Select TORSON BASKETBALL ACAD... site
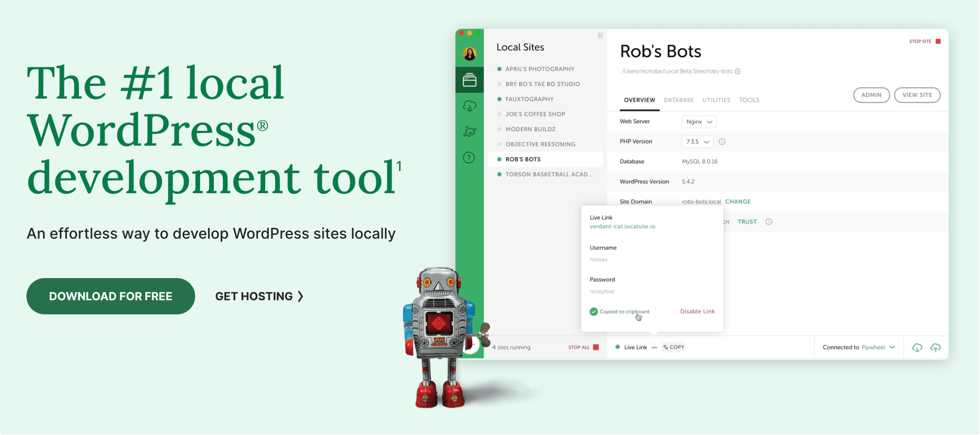Viewport: 980px width, 435px height. click(x=545, y=174)
